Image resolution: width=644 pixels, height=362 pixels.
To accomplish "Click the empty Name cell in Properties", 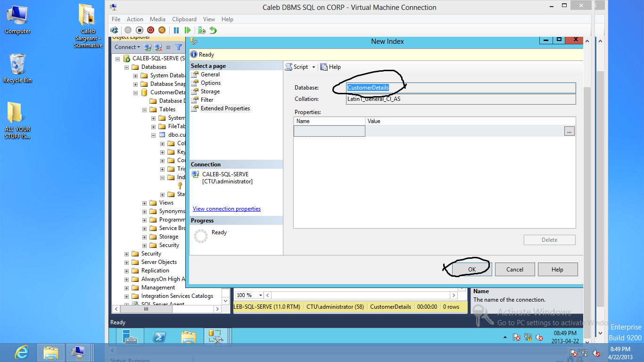I will coord(330,132).
